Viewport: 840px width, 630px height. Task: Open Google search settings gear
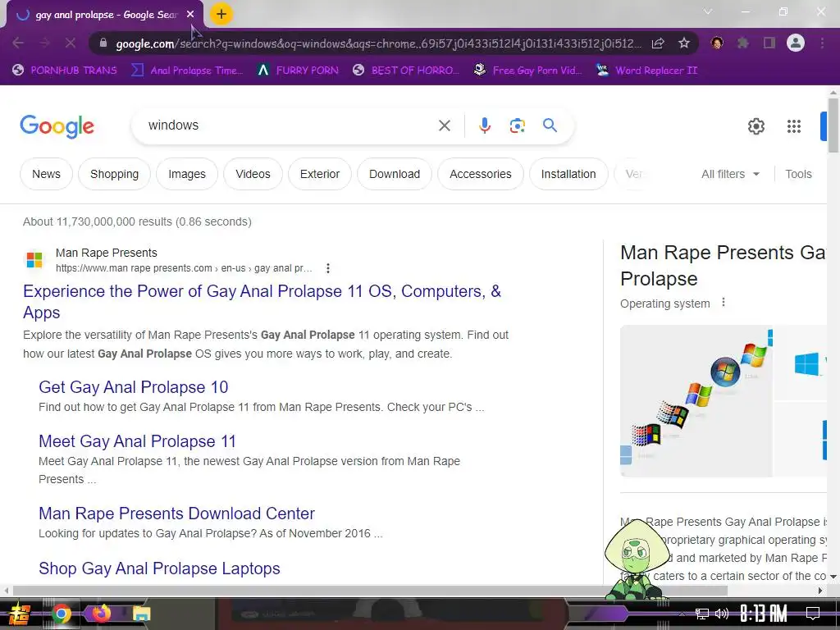(x=756, y=126)
